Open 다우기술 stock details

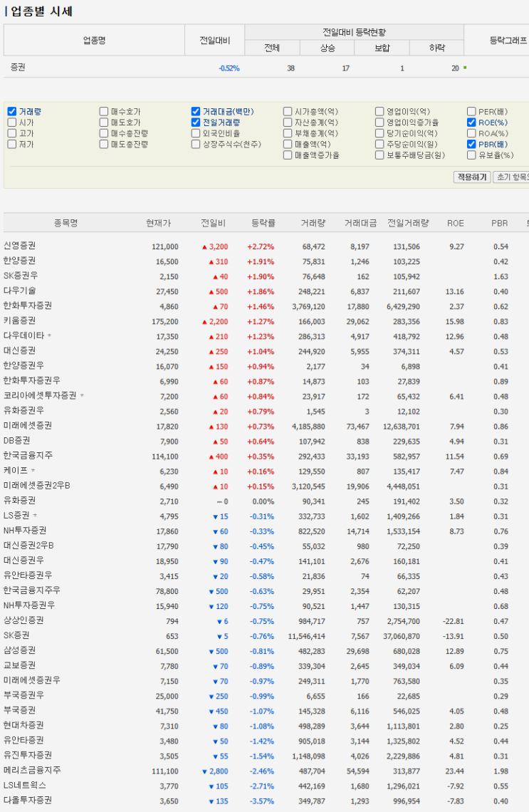click(x=20, y=291)
